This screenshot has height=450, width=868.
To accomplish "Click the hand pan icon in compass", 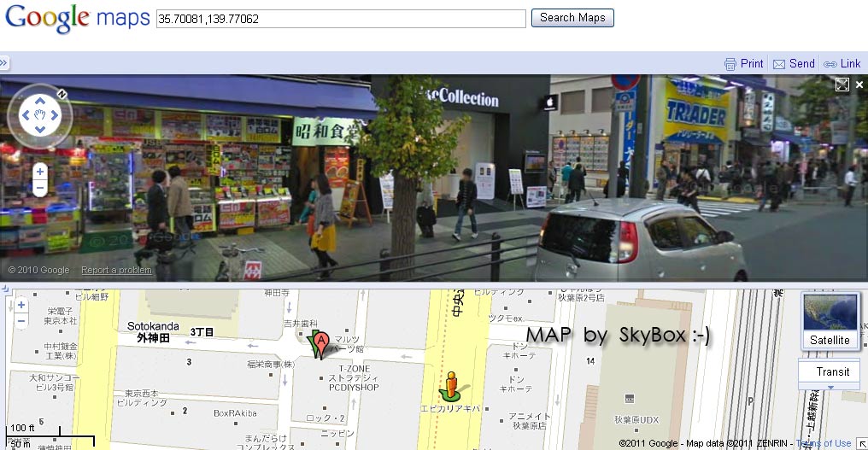I will [40, 115].
